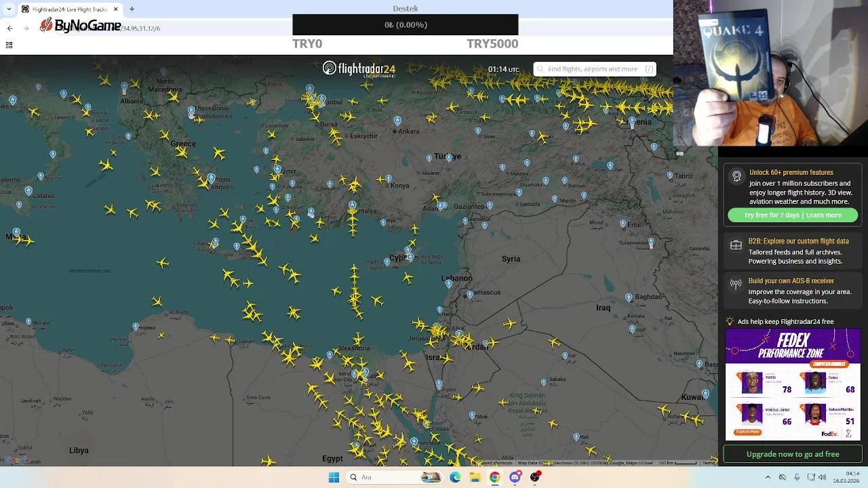Click the TRY5000 goal label
This screenshot has width=868, height=488.
point(492,43)
